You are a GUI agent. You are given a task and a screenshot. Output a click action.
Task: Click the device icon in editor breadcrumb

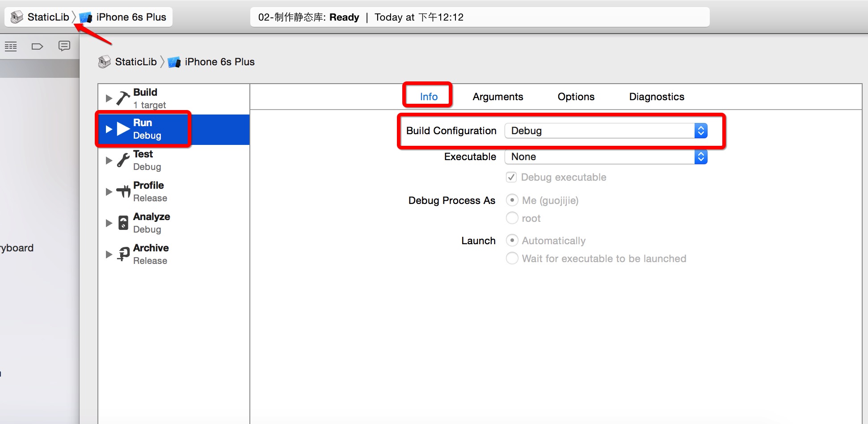(x=174, y=62)
